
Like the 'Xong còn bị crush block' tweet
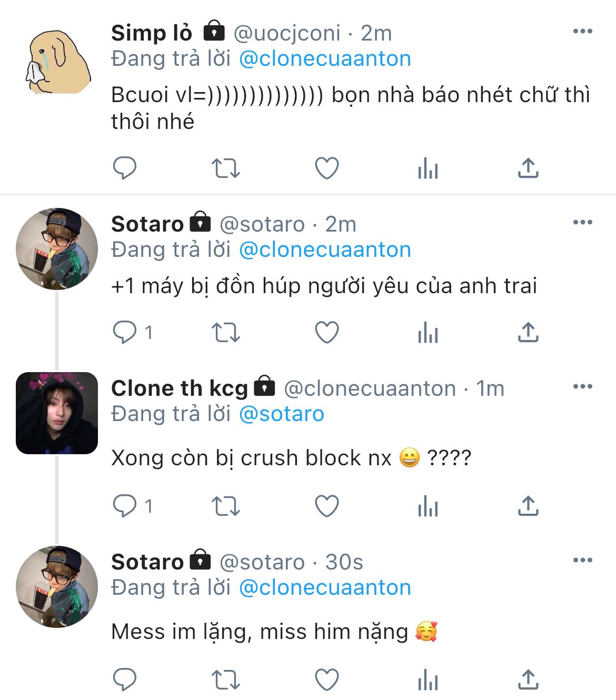[326, 506]
